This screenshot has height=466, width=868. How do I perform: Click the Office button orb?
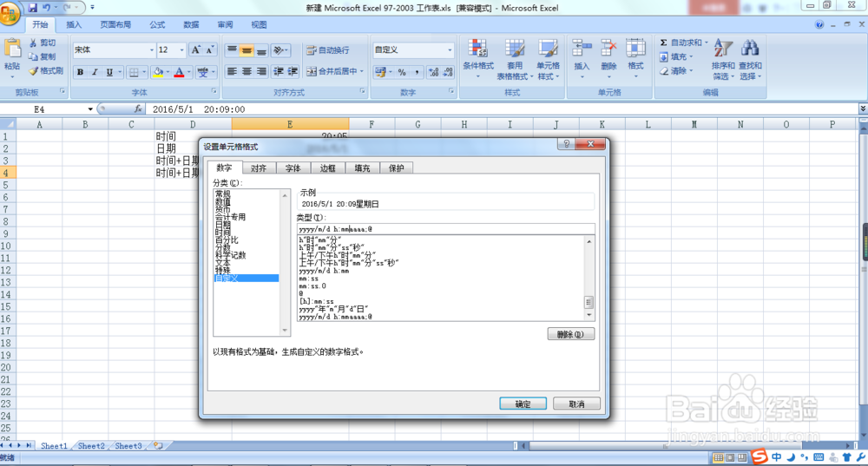click(10, 13)
